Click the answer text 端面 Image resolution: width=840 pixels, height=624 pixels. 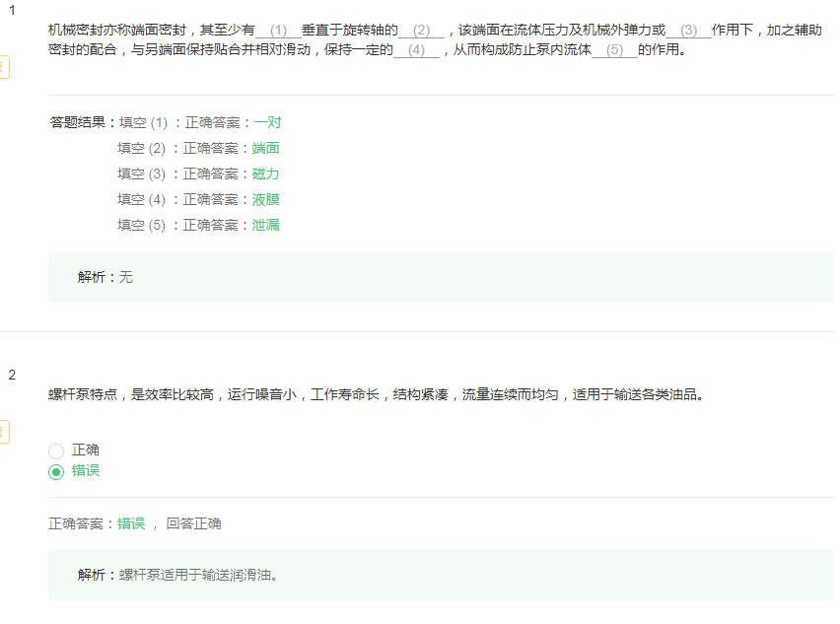click(266, 148)
